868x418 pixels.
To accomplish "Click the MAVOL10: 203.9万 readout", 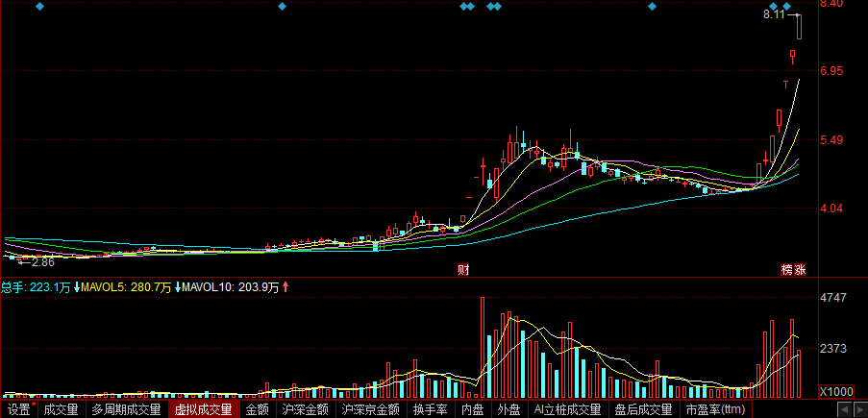I will (x=231, y=287).
